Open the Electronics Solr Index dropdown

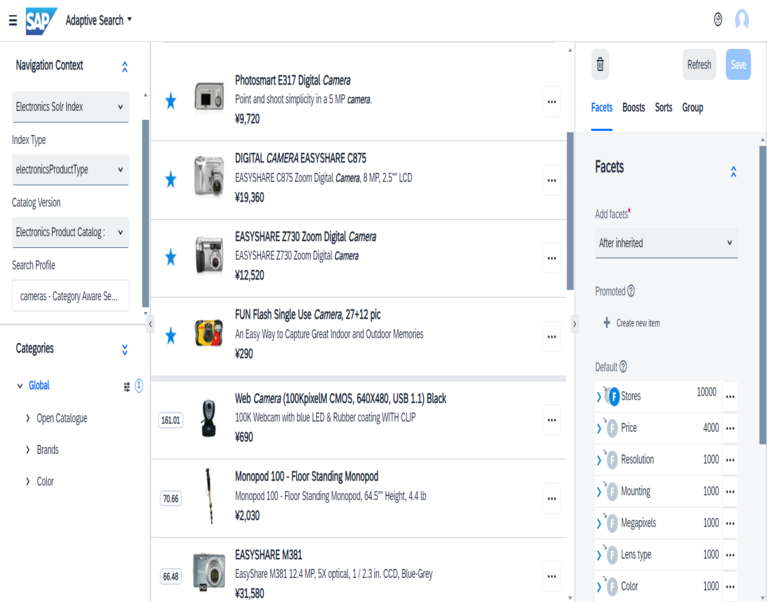coord(70,107)
